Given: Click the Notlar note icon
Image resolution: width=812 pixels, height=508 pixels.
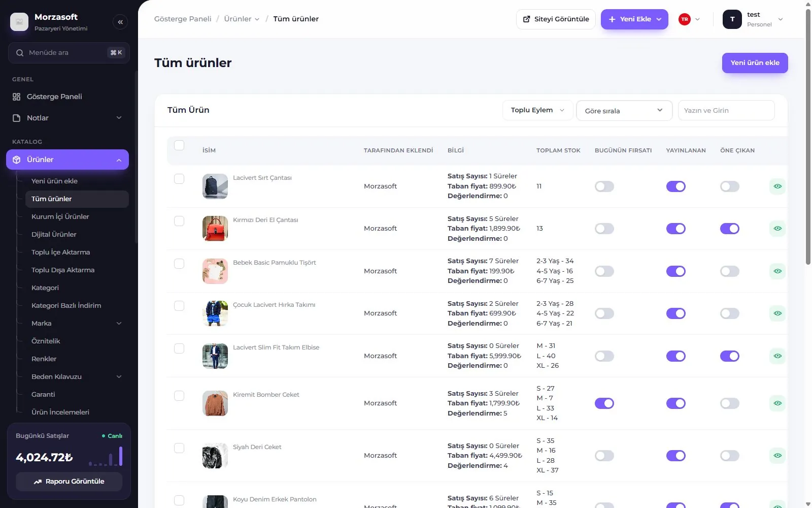Looking at the screenshot, I should (x=16, y=118).
